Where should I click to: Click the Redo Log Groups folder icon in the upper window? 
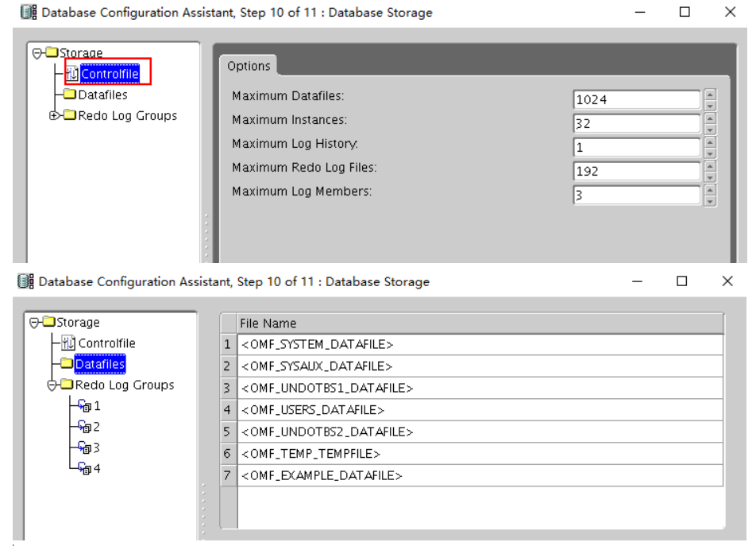[70, 114]
